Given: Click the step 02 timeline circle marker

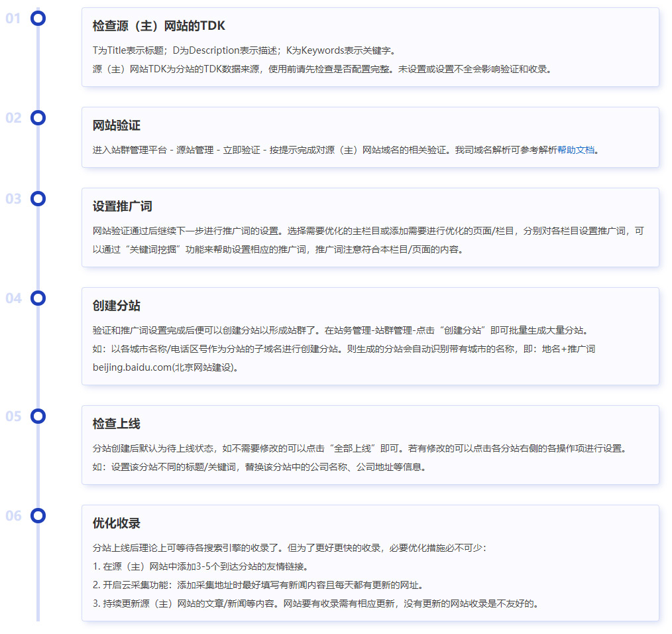Looking at the screenshot, I should (38, 118).
